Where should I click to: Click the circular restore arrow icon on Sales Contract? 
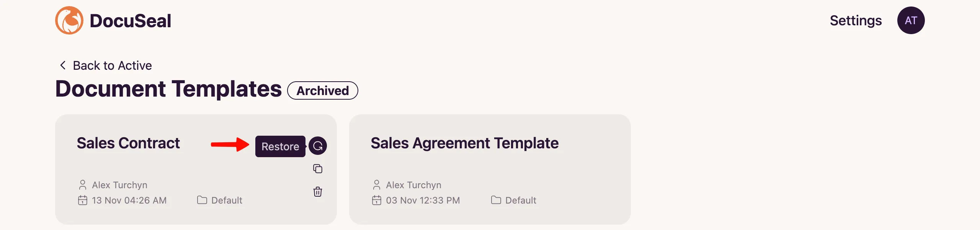[318, 146]
